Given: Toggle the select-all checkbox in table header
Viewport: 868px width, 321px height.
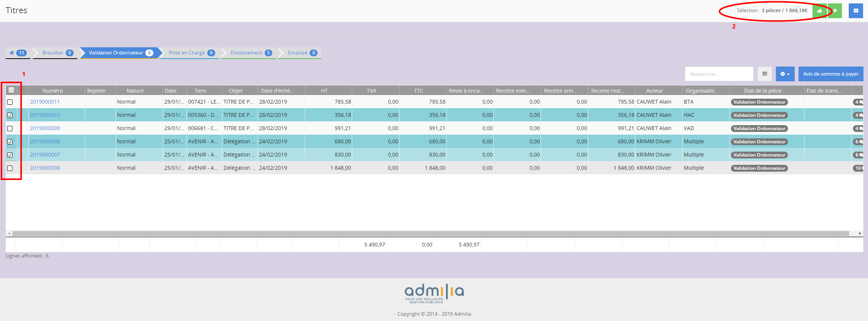Looking at the screenshot, I should tap(11, 90).
